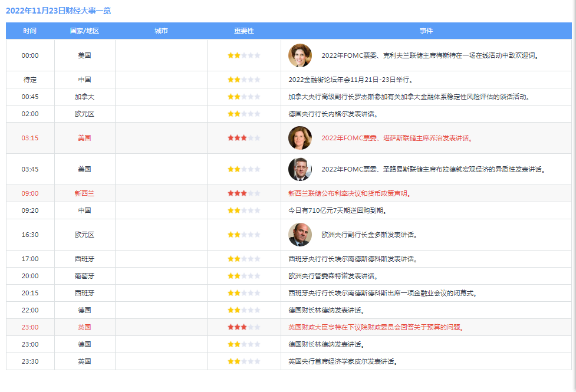Click Bullard's portrait in the 03:45 row
Viewport: 576px width, 392px height.
[299, 169]
